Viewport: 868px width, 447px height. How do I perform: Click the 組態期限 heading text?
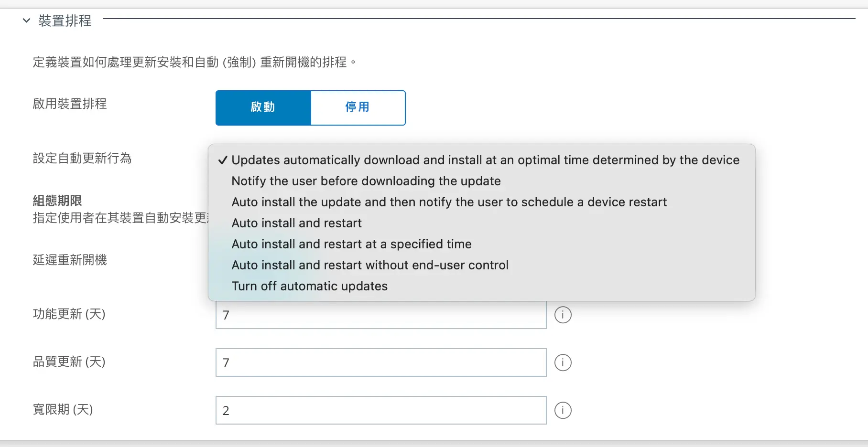coord(57,201)
